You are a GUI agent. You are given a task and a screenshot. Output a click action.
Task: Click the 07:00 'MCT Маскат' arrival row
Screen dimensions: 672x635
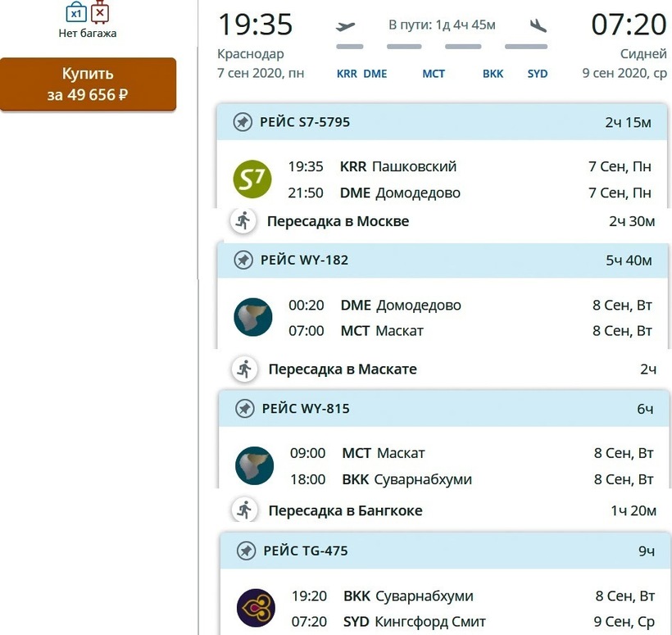[470, 331]
